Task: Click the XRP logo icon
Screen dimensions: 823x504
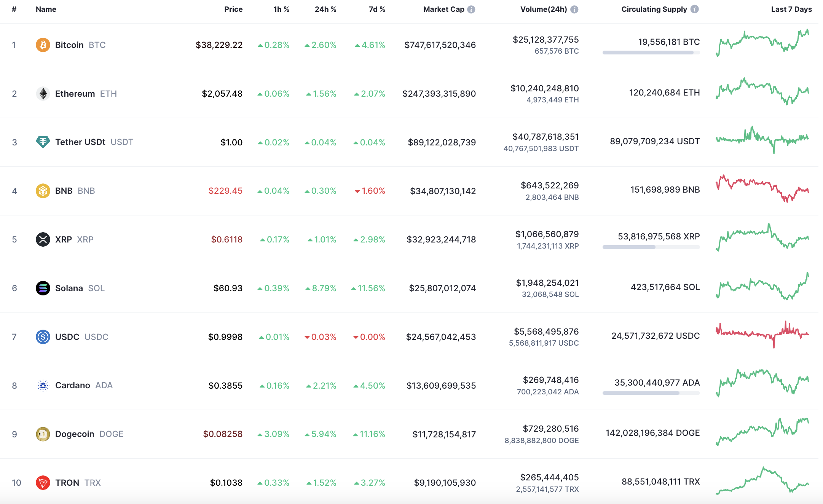Action: (x=43, y=239)
